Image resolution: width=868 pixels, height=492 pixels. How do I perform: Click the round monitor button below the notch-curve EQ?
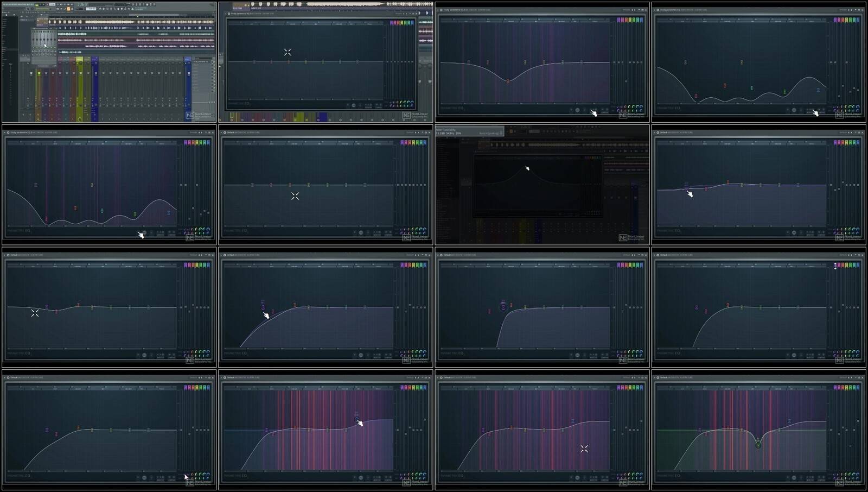point(794,478)
